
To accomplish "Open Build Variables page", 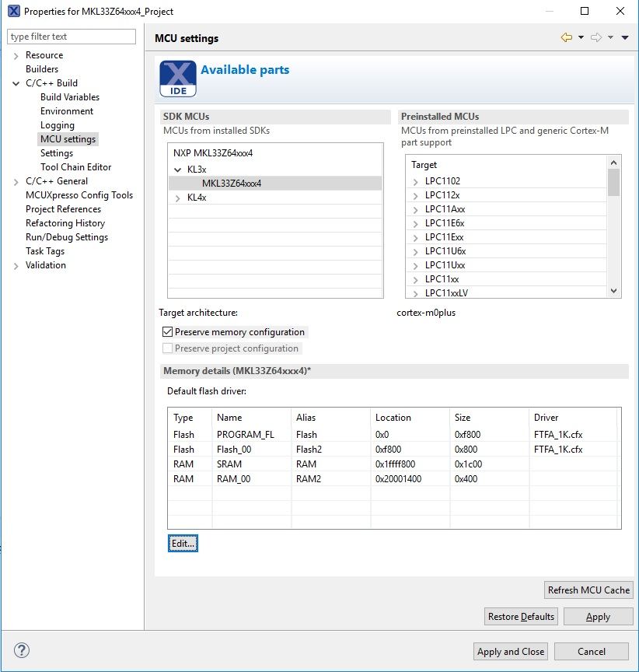I will [70, 97].
